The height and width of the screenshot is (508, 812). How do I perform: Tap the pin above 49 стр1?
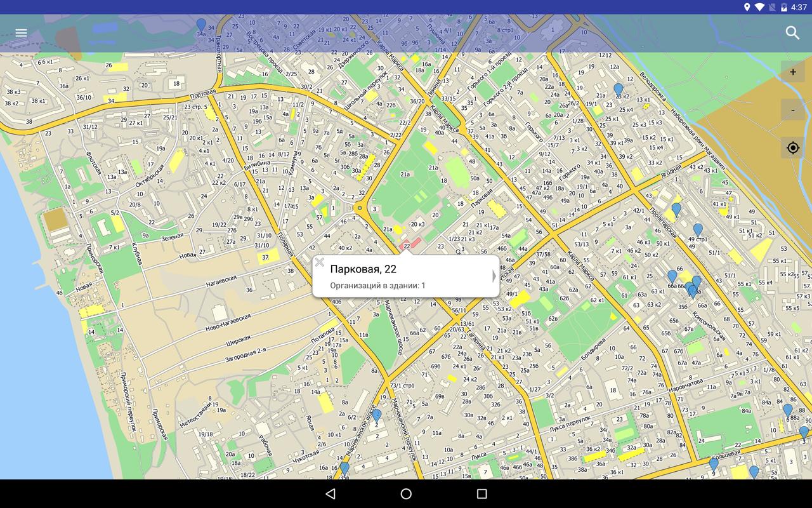coord(698,230)
